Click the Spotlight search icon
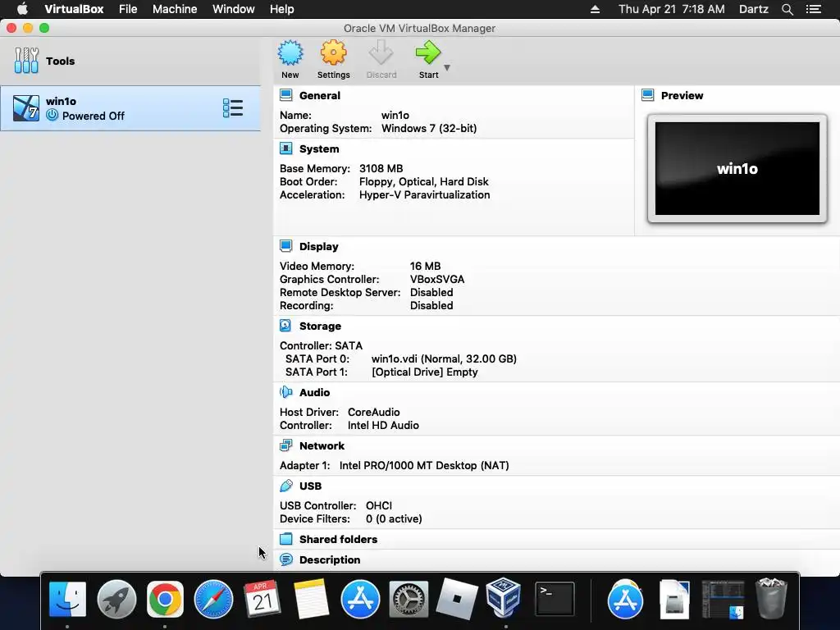Screen dimensions: 840x630 coord(787,9)
